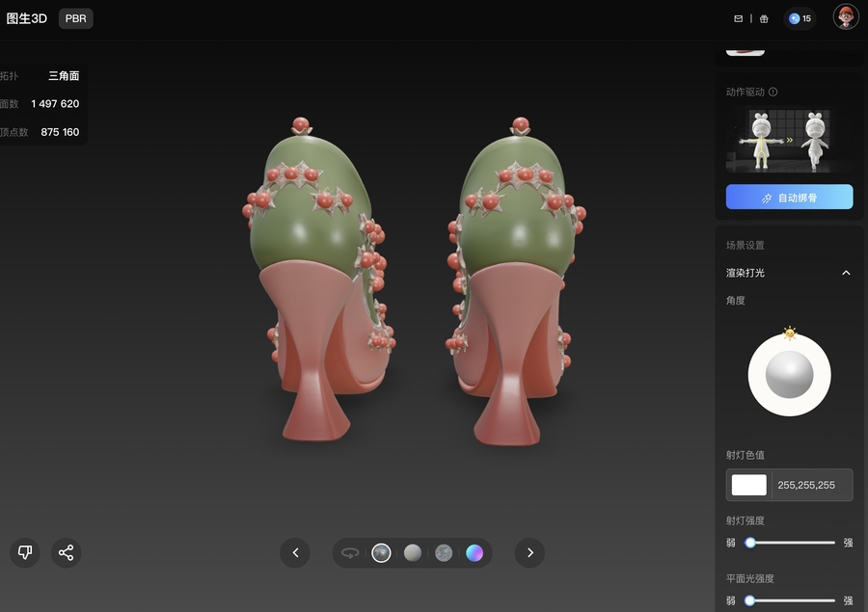Select the textured PBR material sphere
868x612 pixels.
(381, 552)
